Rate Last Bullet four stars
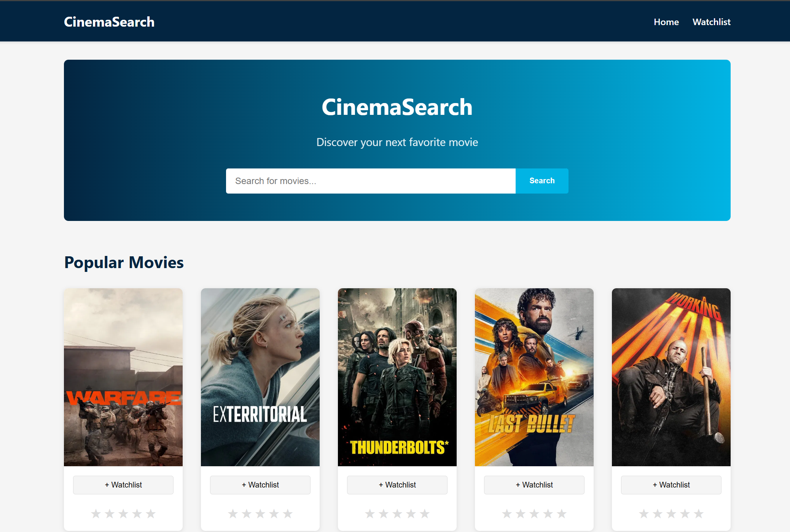The width and height of the screenshot is (790, 532). tap(548, 514)
